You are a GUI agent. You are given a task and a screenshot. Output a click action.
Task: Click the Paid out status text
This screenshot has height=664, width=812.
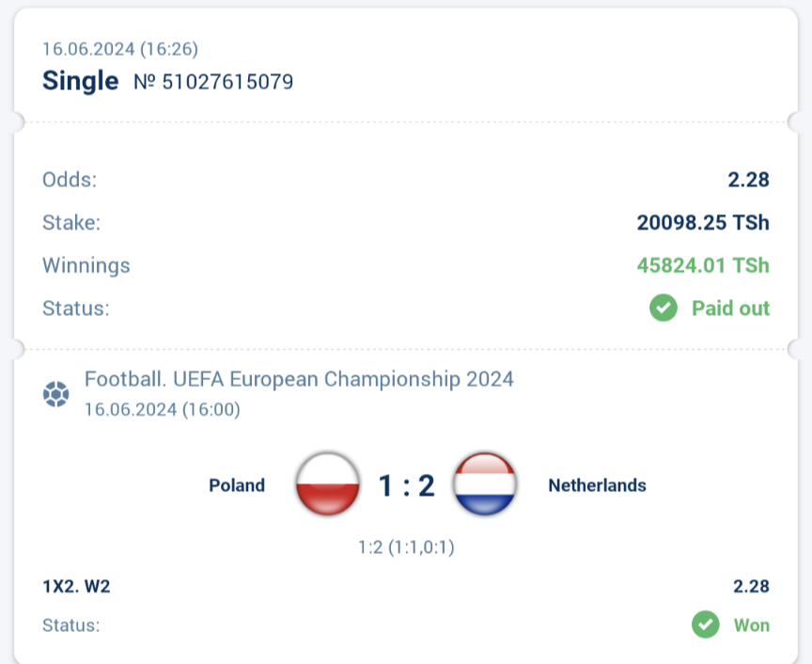pos(730,308)
